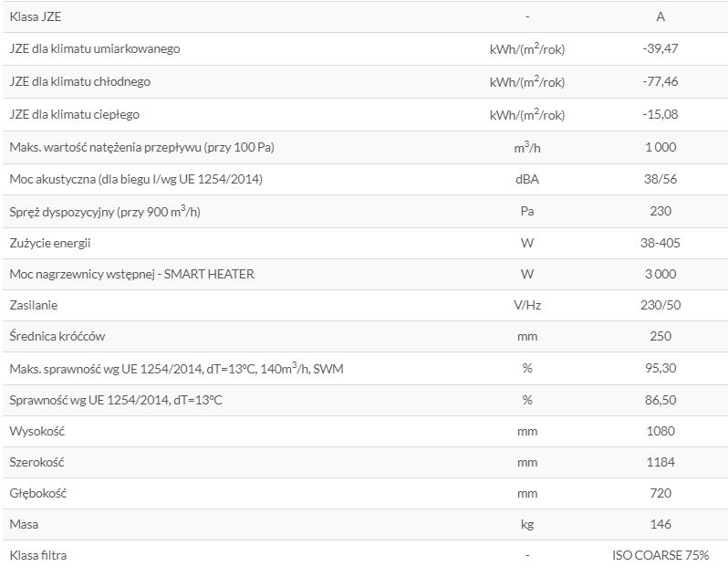This screenshot has height=577, width=728.
Task: Click Moc nagrzewnicy wstępnej SMART HEATER label
Action: [132, 274]
